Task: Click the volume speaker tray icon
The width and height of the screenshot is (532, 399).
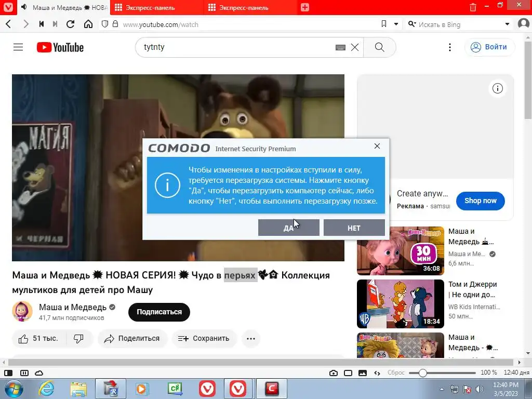Action: pos(480,389)
